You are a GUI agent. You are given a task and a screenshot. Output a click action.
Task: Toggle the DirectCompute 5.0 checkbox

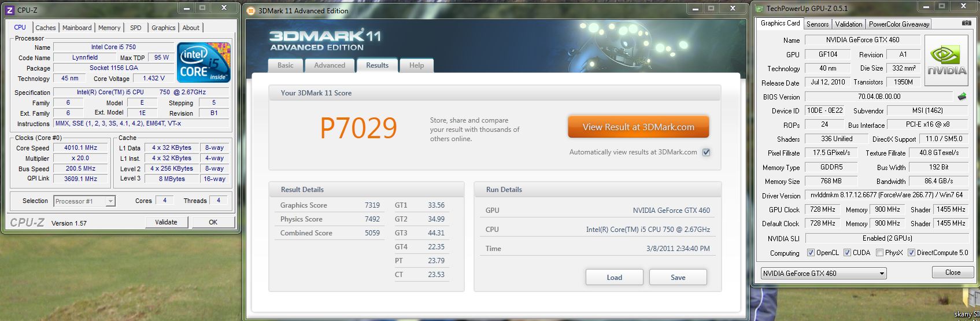point(911,253)
